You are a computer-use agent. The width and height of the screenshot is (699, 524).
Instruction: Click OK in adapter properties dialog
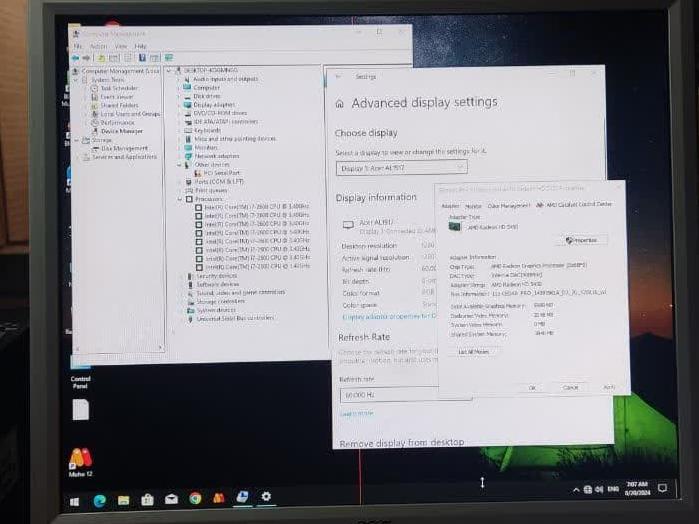pyautogui.click(x=532, y=388)
